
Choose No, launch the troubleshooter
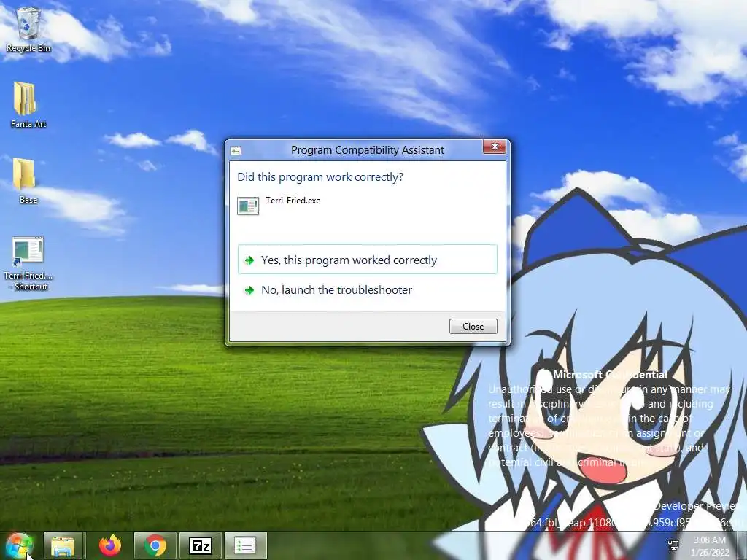(368, 289)
